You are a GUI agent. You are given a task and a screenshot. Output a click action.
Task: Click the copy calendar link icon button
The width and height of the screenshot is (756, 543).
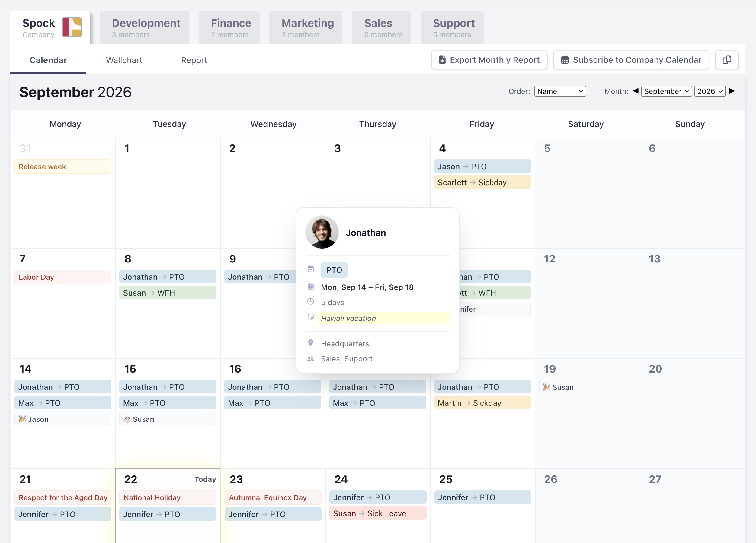tap(727, 60)
